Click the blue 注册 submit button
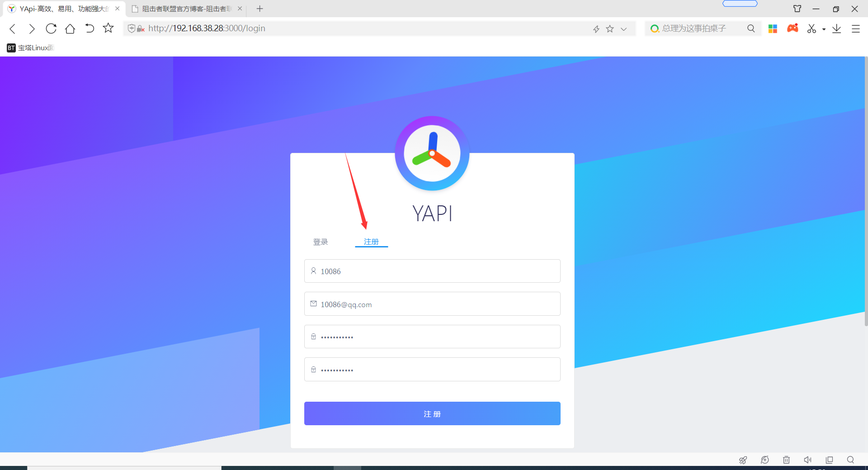This screenshot has height=470, width=868. (432, 413)
